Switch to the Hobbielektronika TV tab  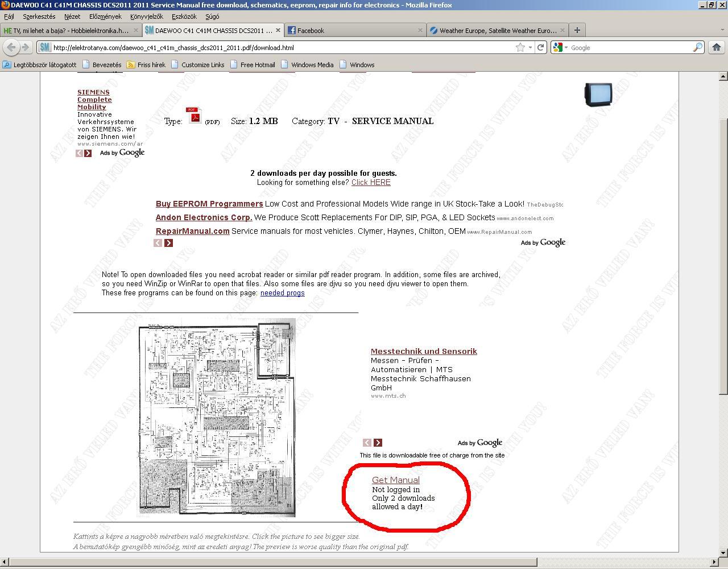click(71, 30)
